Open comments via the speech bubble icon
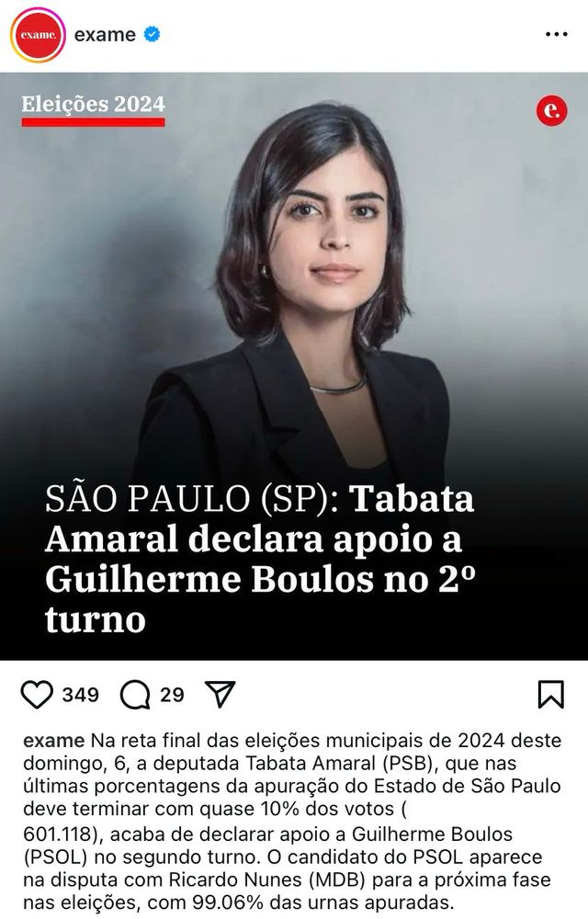588x919 pixels. coord(135,695)
